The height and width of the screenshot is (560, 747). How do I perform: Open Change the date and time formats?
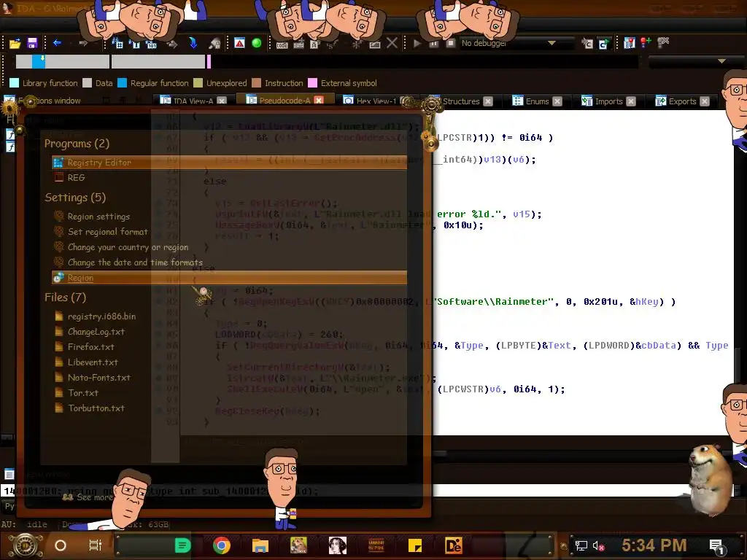pyautogui.click(x=134, y=262)
